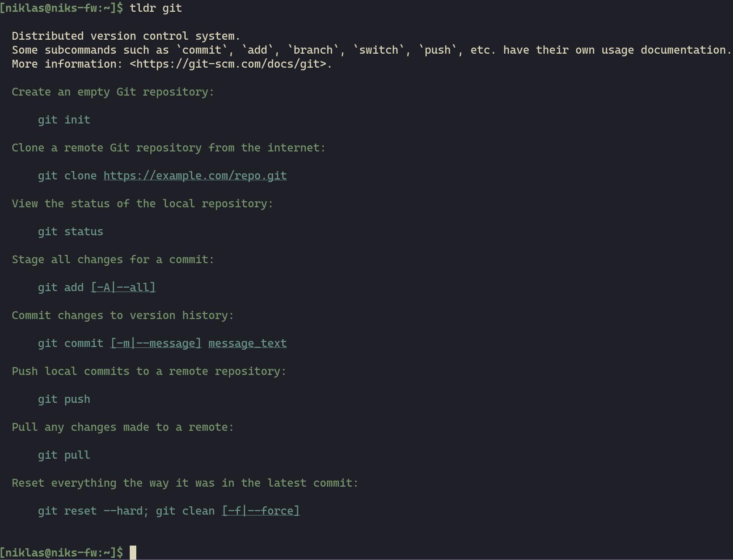Click the [-m|--message] option text
733x560 pixels.
point(156,344)
